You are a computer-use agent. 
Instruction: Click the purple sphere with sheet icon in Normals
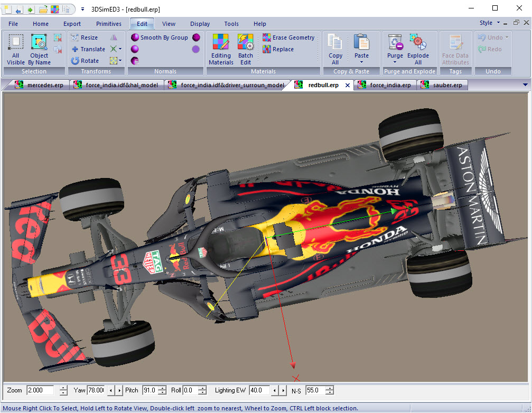(135, 61)
